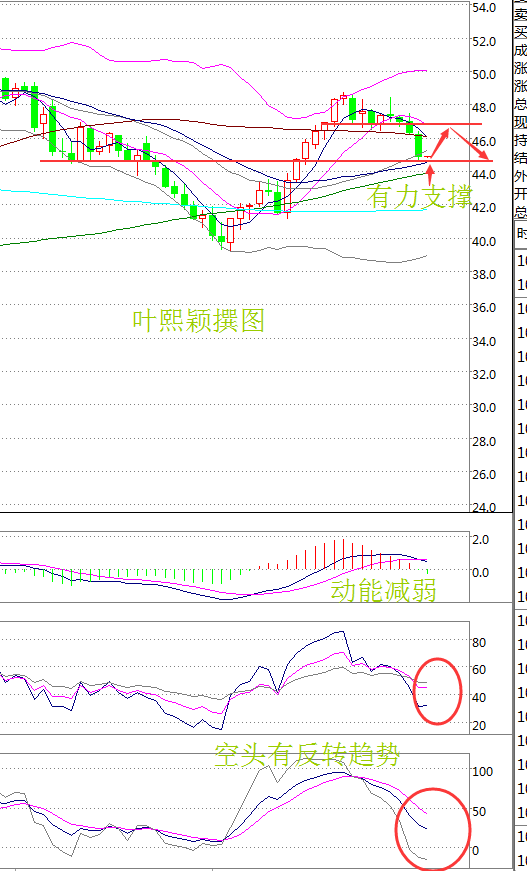Click the 28.0 price axis label
Viewport: 527px width, 871px height.
[484, 441]
